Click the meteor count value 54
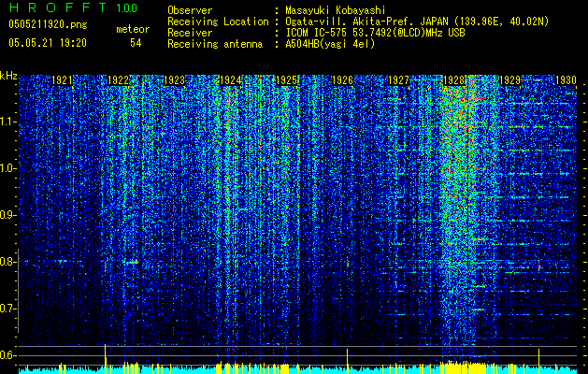The width and height of the screenshot is (588, 374). tap(136, 43)
